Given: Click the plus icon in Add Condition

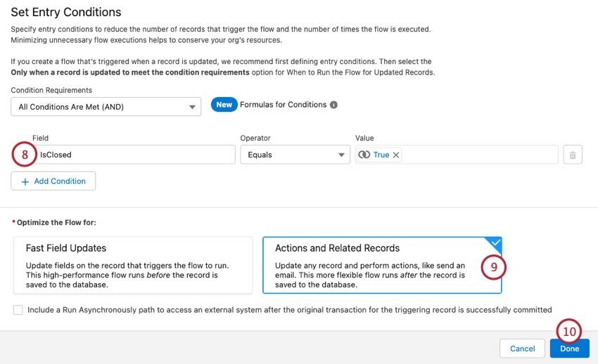Looking at the screenshot, I should coord(25,181).
